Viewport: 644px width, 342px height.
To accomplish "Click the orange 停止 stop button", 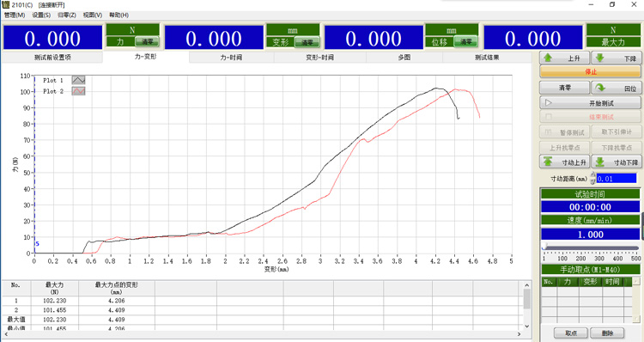I will (590, 72).
